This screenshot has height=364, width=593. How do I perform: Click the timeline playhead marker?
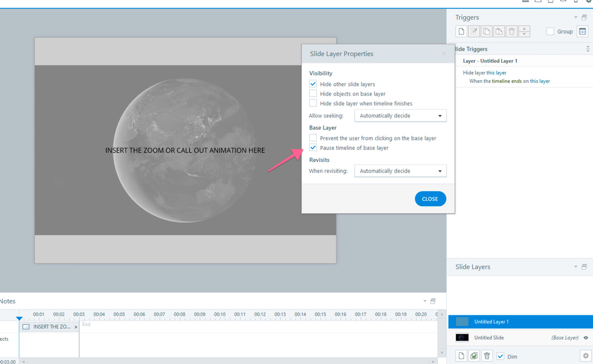tap(20, 318)
